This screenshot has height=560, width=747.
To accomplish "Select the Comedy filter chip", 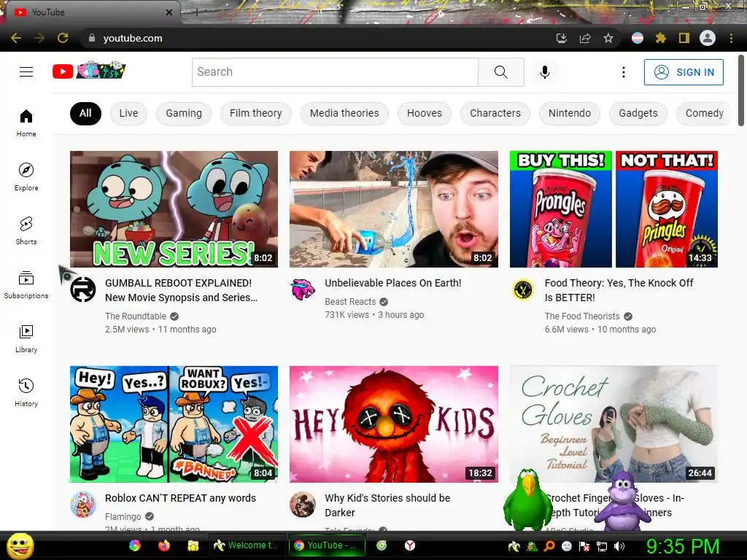I will point(704,113).
